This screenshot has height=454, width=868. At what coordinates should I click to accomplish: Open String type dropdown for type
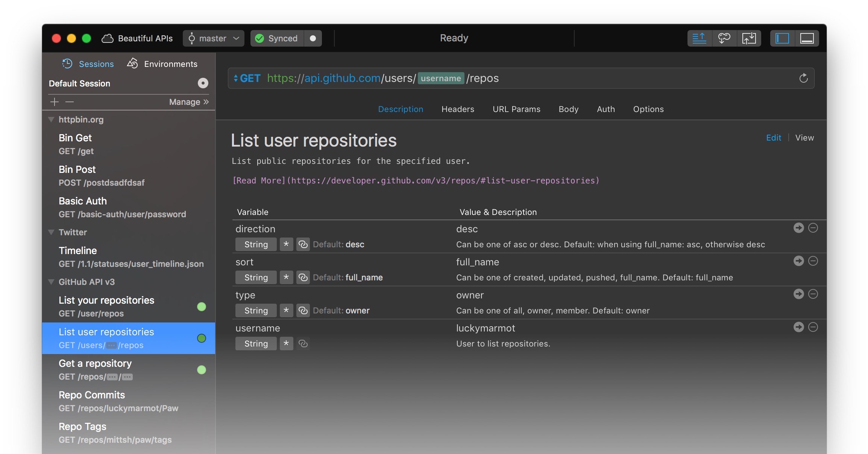tap(256, 310)
